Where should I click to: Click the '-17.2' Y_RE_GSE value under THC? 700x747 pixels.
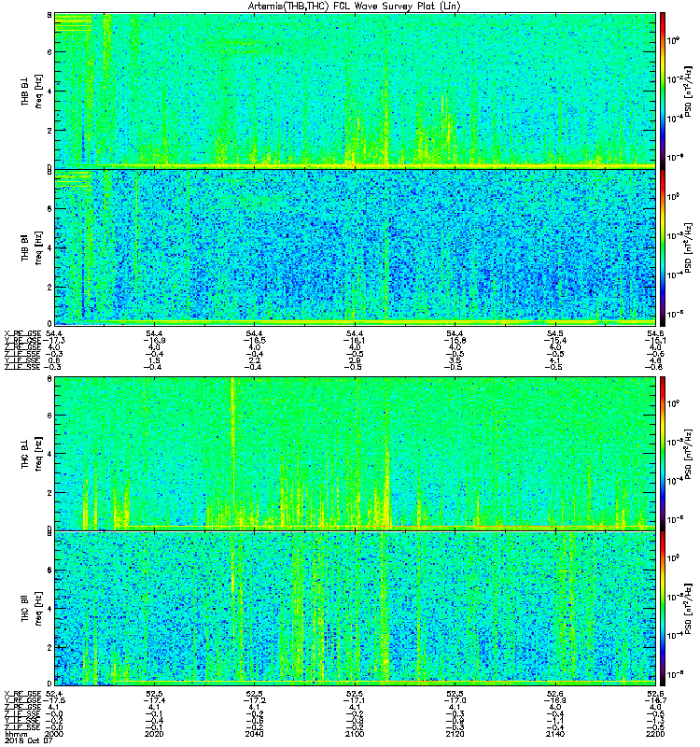pyautogui.click(x=254, y=700)
